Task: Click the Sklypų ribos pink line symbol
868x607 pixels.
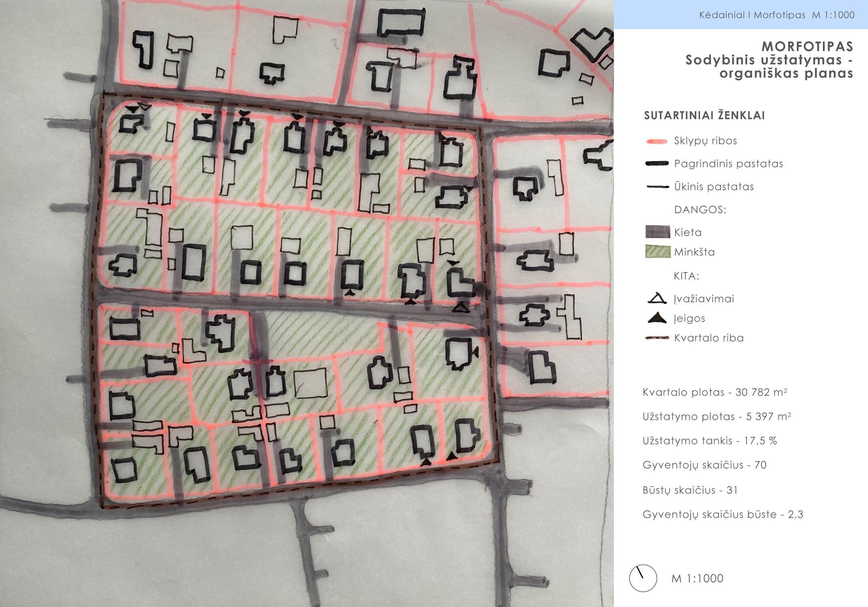Action: click(x=657, y=141)
